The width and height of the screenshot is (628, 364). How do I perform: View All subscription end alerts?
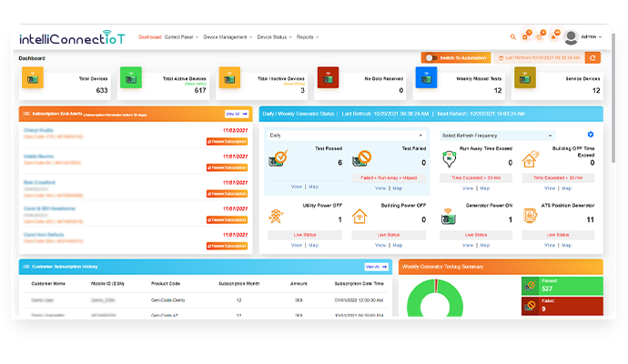click(237, 114)
